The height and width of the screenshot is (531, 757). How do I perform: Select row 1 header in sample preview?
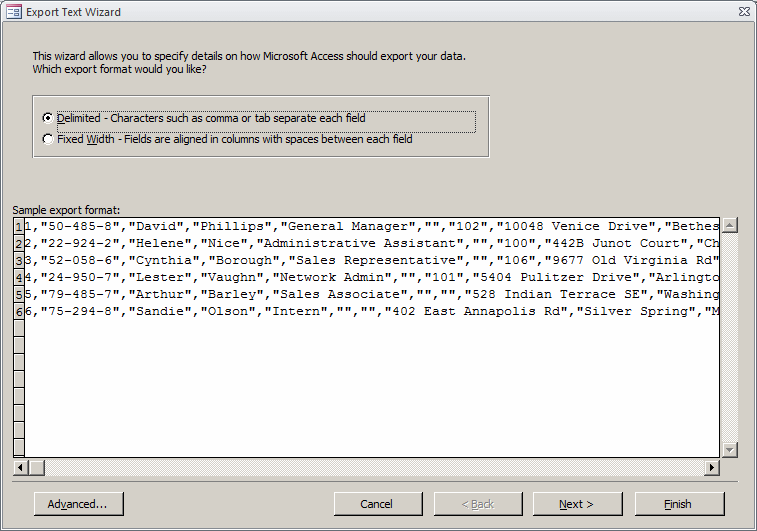tap(19, 226)
